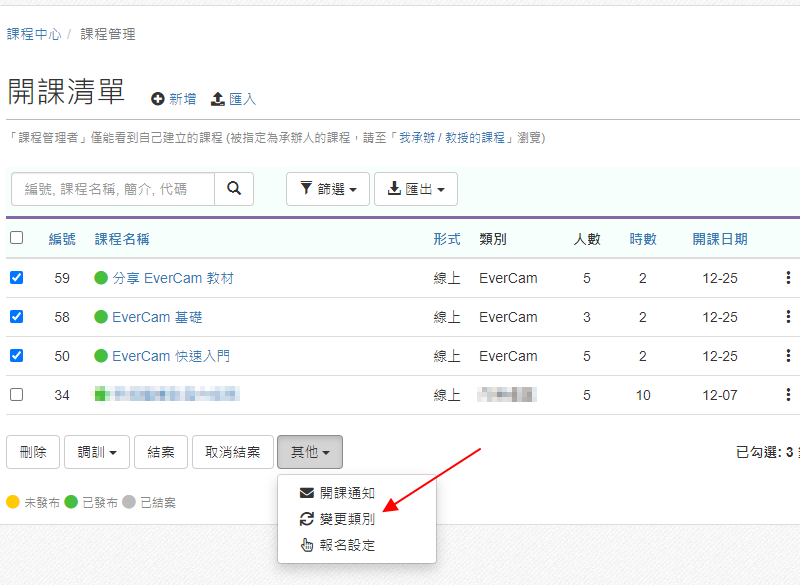Click the yellow 未發布 status legend dot
The height and width of the screenshot is (585, 800).
(x=13, y=502)
